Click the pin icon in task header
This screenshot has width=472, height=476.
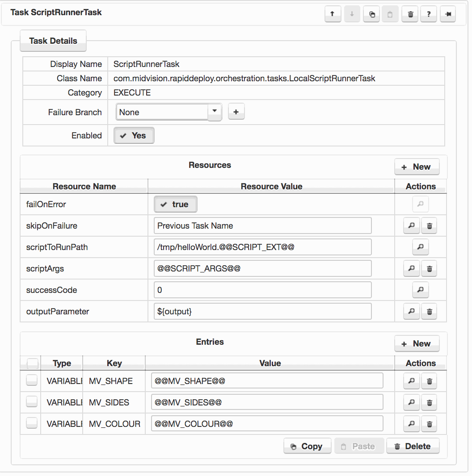[448, 14]
